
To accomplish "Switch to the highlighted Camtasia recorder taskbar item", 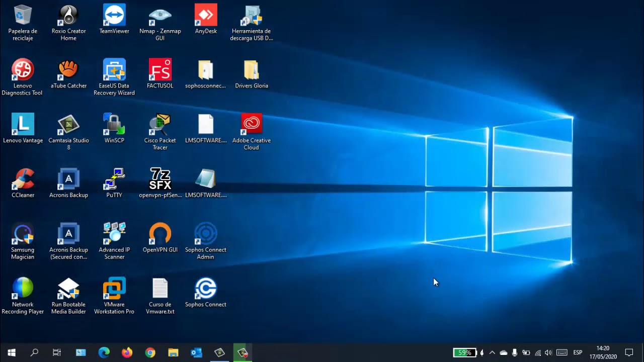I will (243, 352).
